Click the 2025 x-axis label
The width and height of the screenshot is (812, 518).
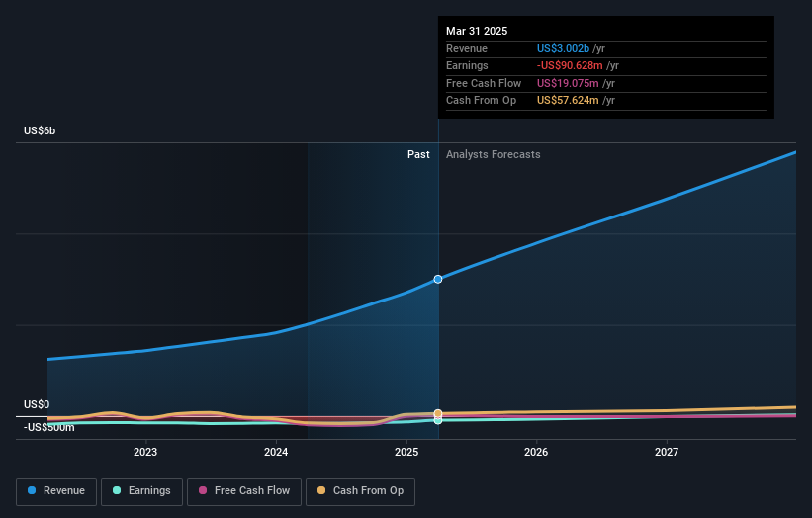pyautogui.click(x=406, y=452)
